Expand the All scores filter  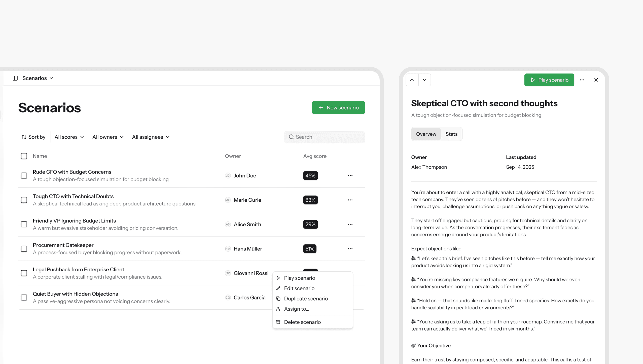(x=69, y=137)
